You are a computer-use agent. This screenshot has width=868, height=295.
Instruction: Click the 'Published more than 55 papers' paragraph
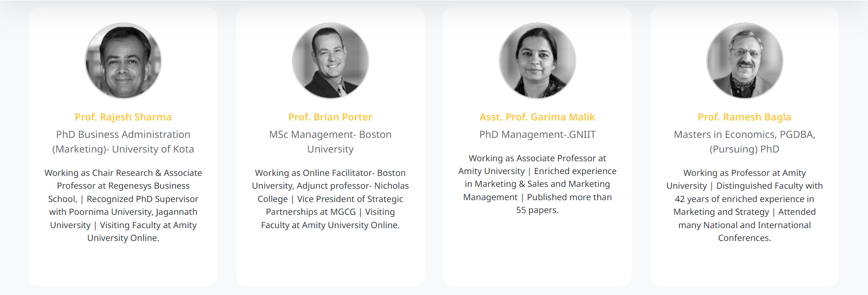coord(537,184)
